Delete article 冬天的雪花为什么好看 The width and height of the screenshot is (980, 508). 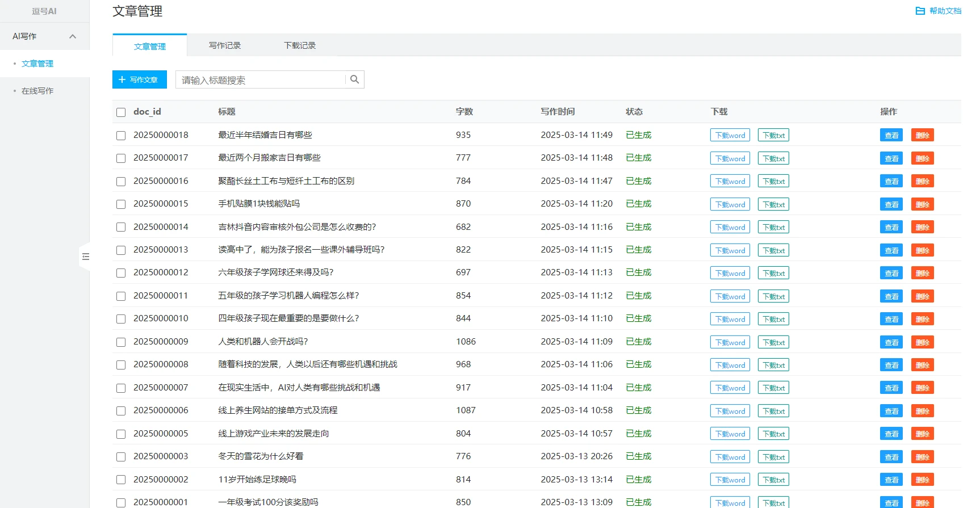tap(923, 457)
